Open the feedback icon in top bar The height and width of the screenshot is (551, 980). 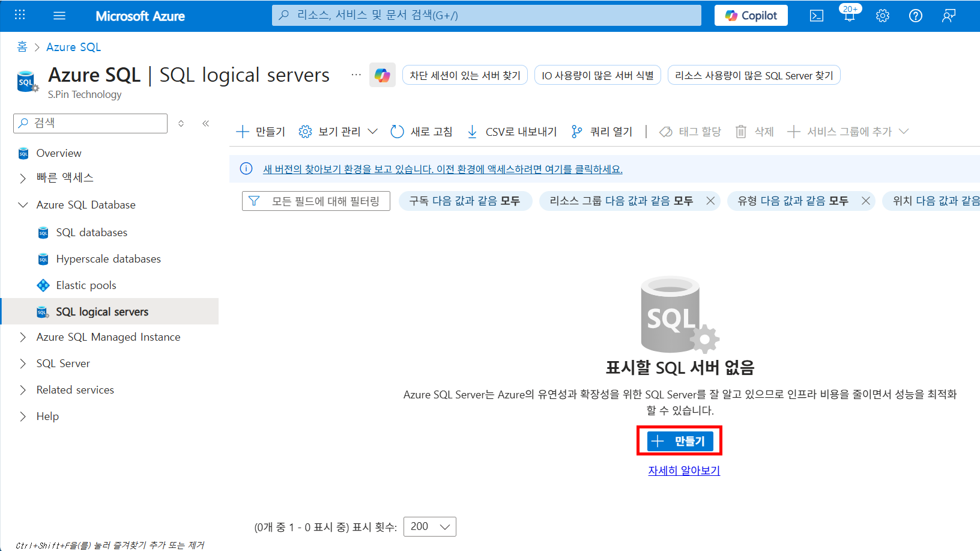[x=949, y=16]
